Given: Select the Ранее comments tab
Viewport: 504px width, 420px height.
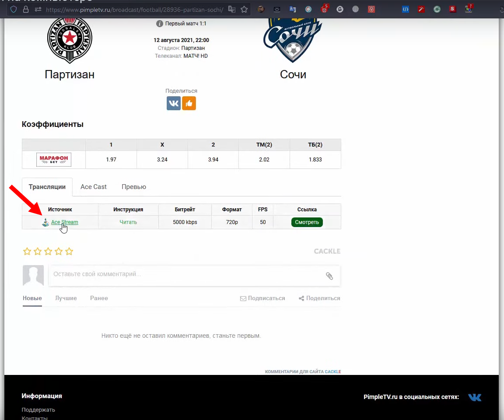Looking at the screenshot, I should pyautogui.click(x=99, y=298).
